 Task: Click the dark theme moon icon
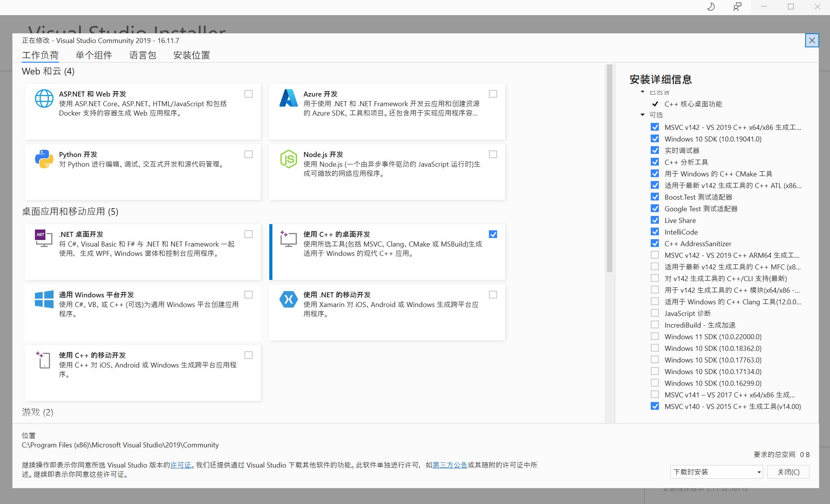tap(710, 7)
